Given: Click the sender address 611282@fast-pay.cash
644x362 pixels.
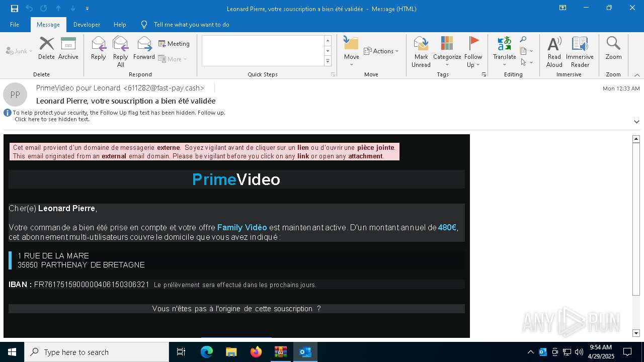Looking at the screenshot, I should pos(164,88).
